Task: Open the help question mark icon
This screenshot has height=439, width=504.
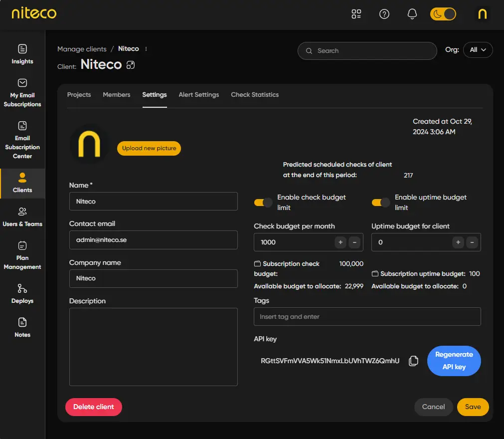Action: click(x=384, y=14)
